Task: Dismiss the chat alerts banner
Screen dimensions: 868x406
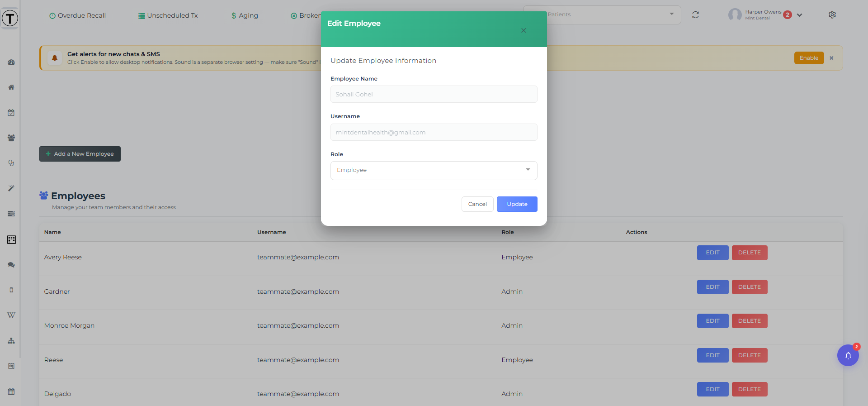Action: [831, 58]
